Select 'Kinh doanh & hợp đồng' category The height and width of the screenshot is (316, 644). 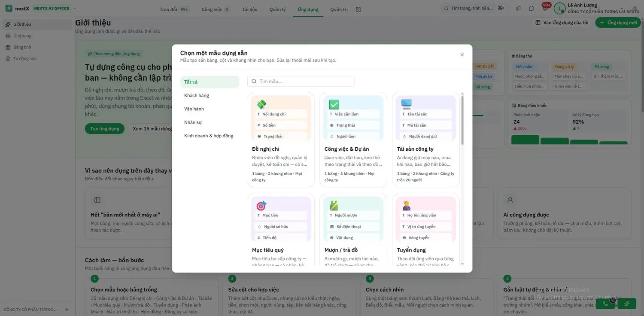[x=210, y=136]
